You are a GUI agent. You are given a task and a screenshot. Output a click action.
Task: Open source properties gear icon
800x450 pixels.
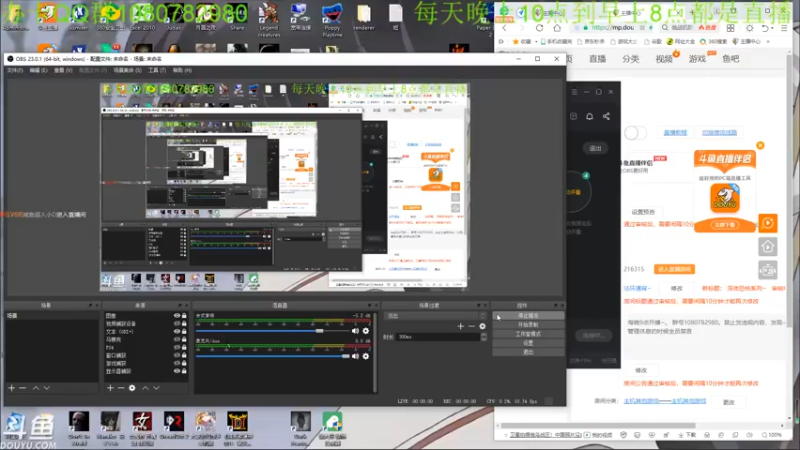coord(132,388)
